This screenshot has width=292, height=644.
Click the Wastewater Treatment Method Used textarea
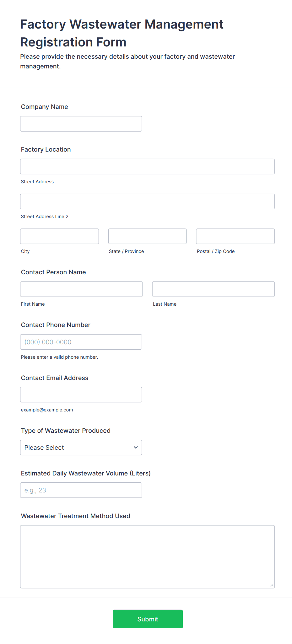pos(148,557)
